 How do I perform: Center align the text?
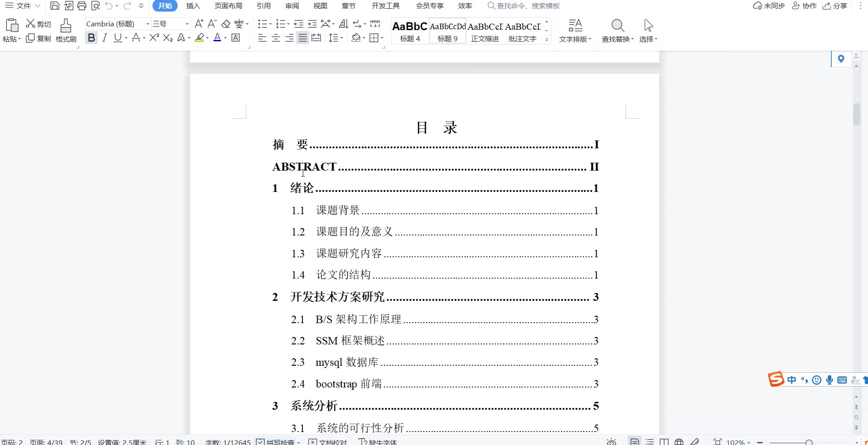pos(276,38)
